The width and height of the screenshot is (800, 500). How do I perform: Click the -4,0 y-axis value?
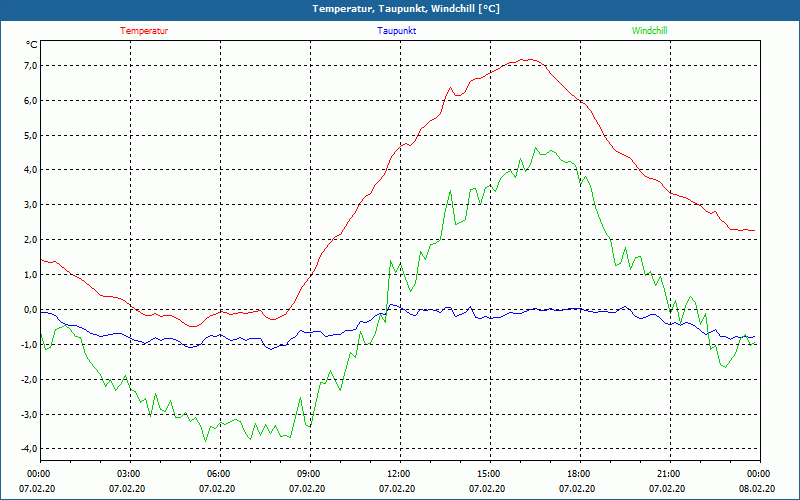point(30,448)
